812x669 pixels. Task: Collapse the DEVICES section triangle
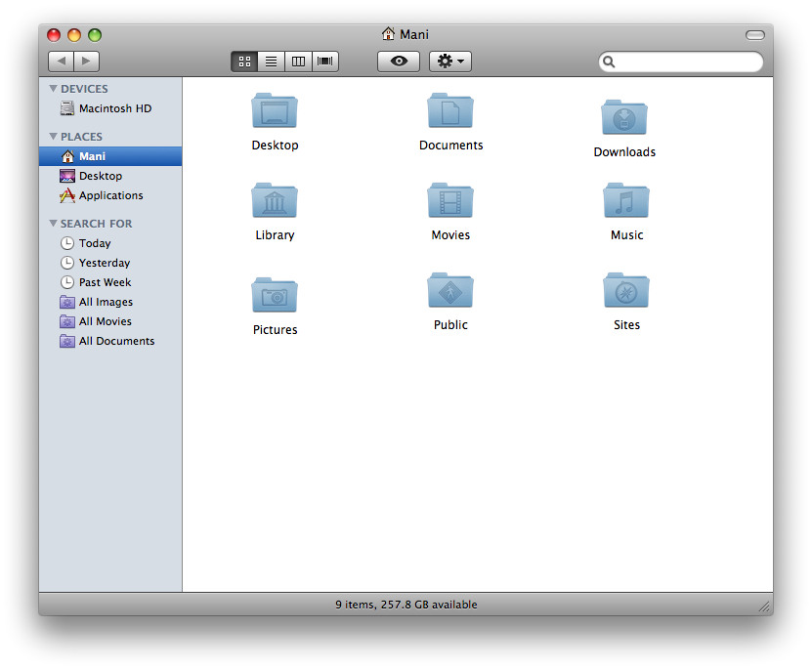click(53, 89)
